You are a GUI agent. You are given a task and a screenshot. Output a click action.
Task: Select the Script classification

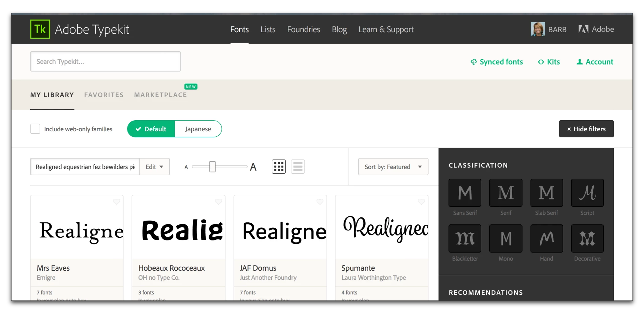[x=587, y=193]
